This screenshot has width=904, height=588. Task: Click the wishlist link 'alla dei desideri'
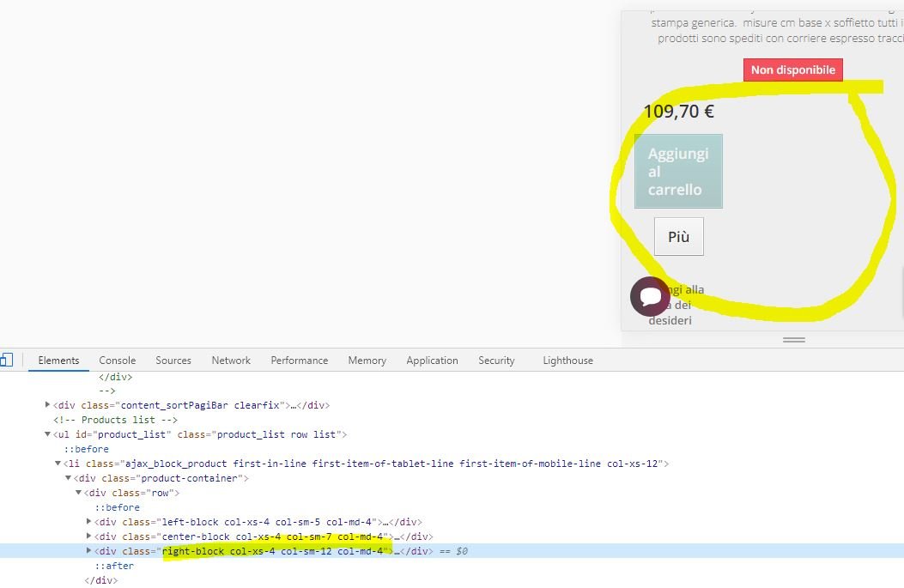coord(676,305)
